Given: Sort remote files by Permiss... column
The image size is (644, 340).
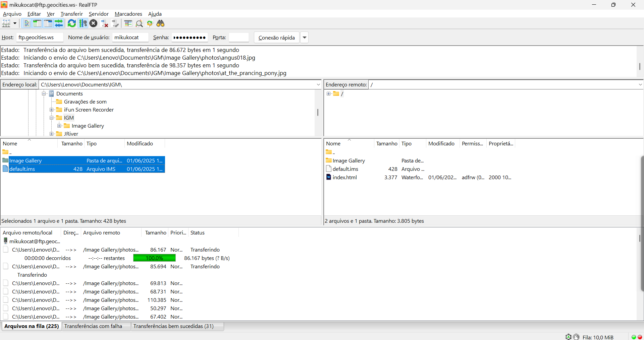Looking at the screenshot, I should point(473,143).
